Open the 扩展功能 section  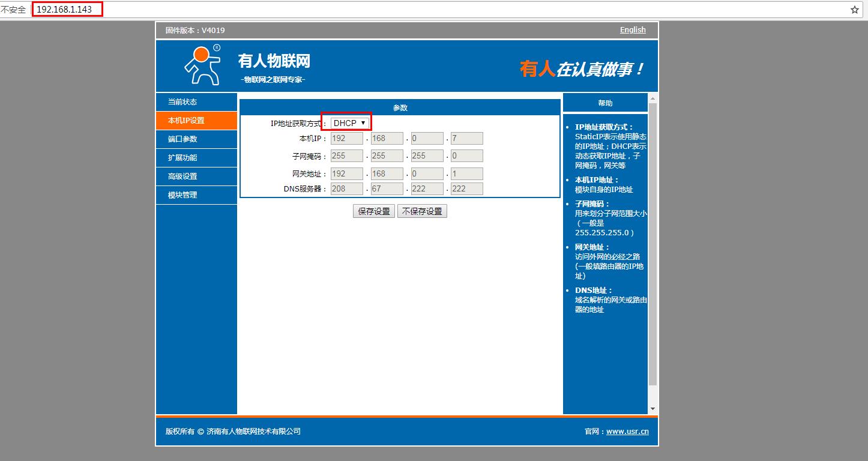182,158
